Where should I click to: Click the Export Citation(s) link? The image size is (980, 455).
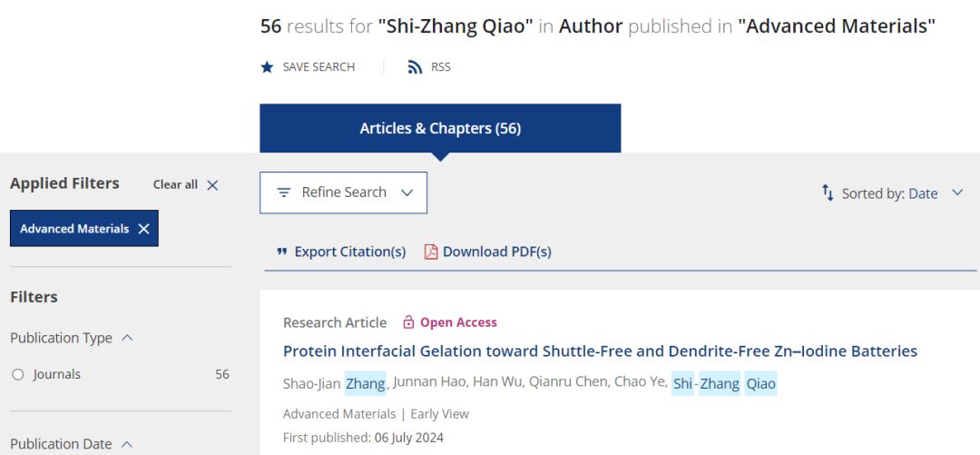350,252
